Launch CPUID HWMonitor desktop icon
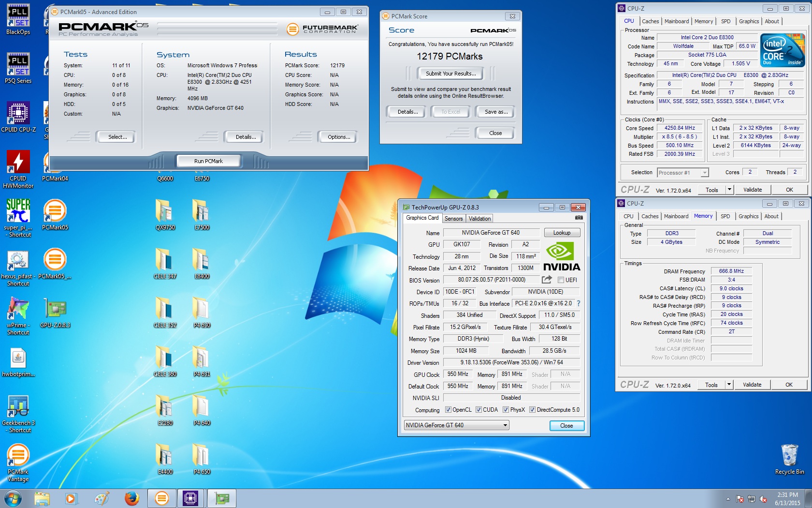This screenshot has width=812, height=508. click(x=18, y=169)
